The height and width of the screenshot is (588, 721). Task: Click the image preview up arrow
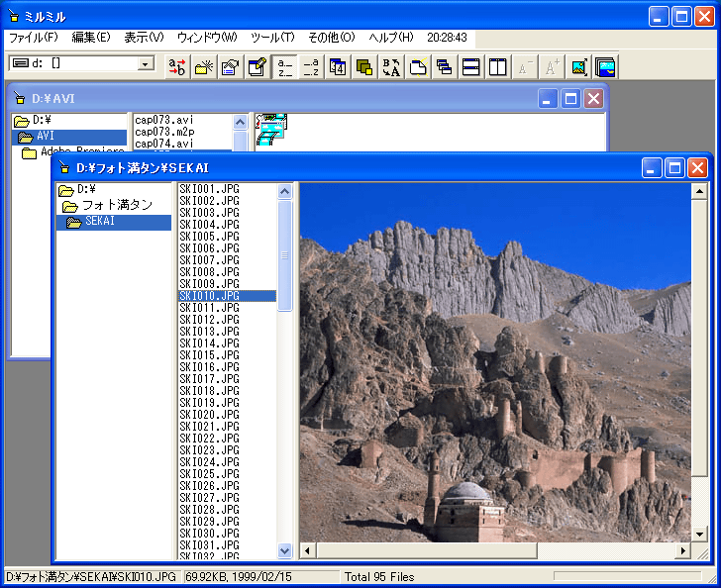[699, 191]
